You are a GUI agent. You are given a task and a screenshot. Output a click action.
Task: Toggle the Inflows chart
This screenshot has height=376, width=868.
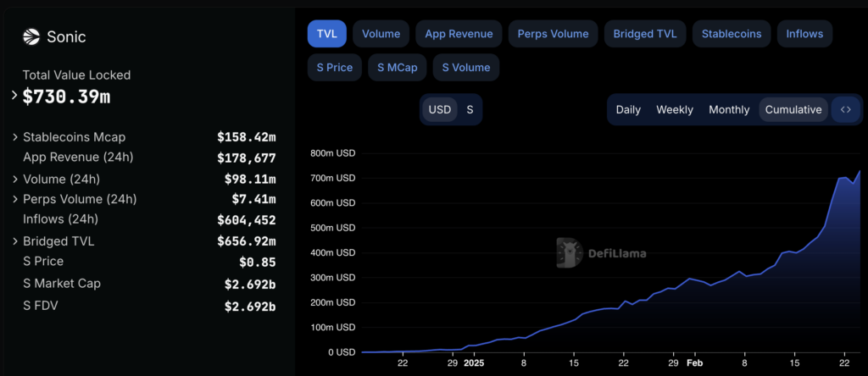click(804, 34)
